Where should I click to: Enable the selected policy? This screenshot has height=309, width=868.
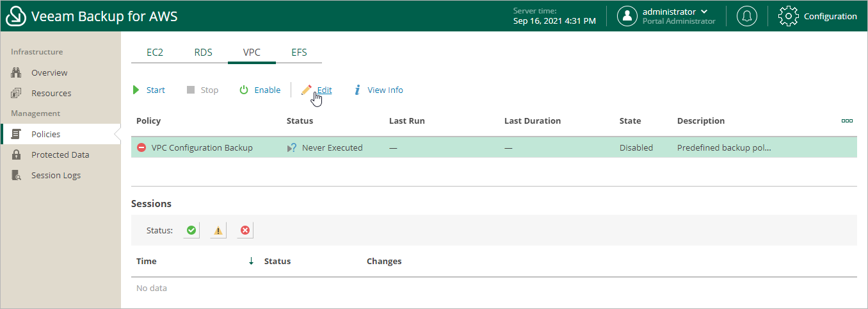click(x=260, y=90)
